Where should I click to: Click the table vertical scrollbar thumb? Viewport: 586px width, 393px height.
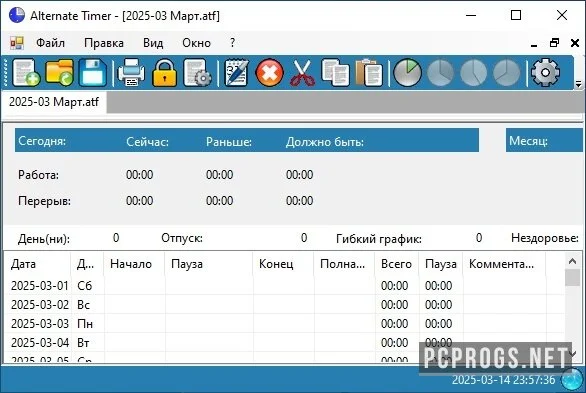click(x=573, y=278)
